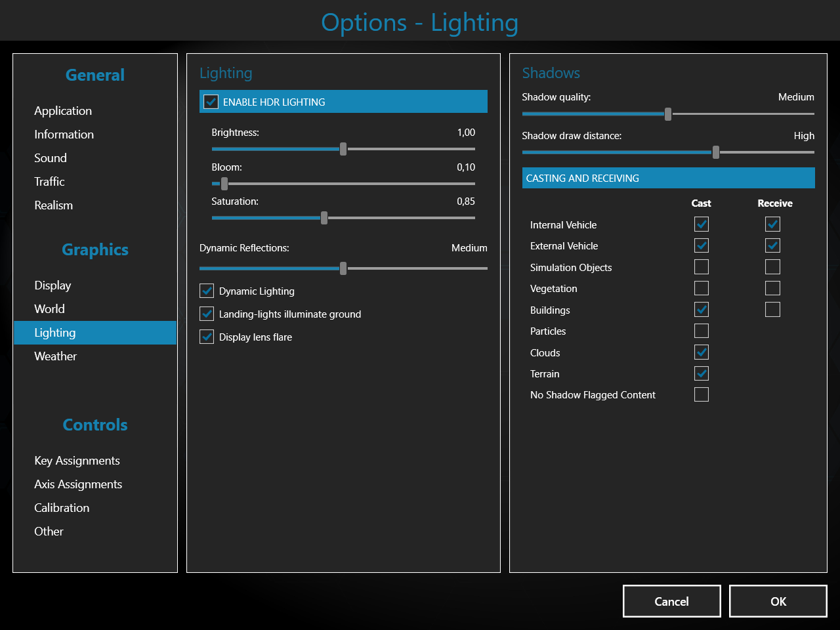Click the Dynamic Reflections Medium value

(x=469, y=248)
